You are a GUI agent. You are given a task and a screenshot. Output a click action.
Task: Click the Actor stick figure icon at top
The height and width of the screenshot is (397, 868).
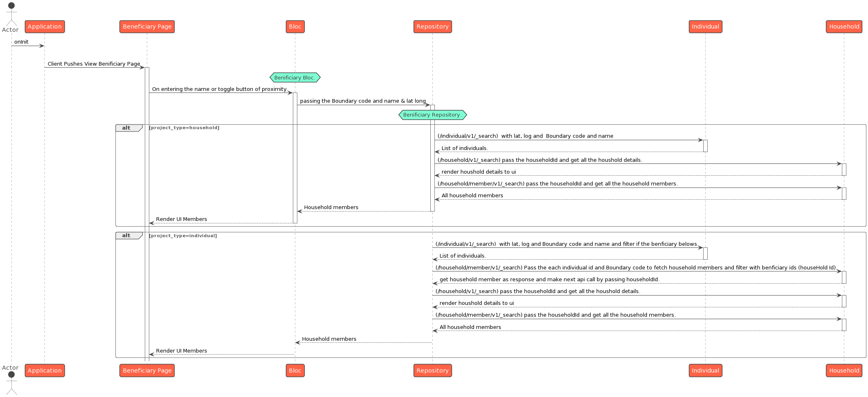pyautogui.click(x=11, y=14)
